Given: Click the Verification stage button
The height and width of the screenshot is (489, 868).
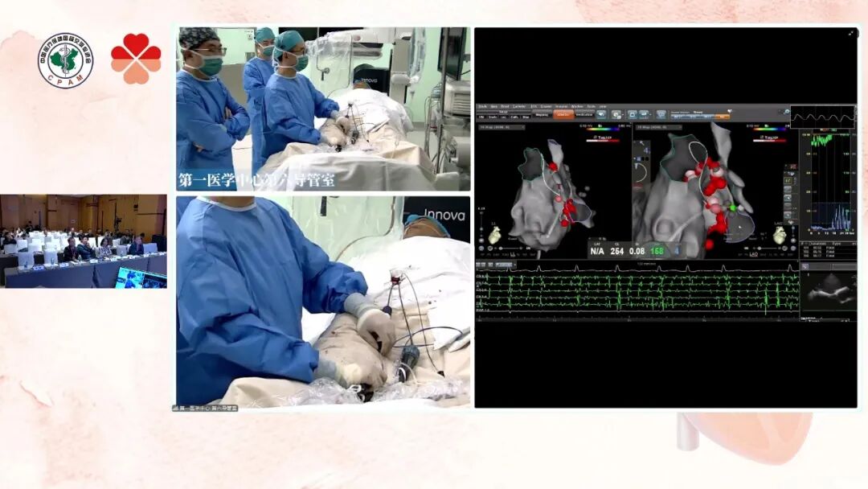Looking at the screenshot, I should click(x=584, y=115).
